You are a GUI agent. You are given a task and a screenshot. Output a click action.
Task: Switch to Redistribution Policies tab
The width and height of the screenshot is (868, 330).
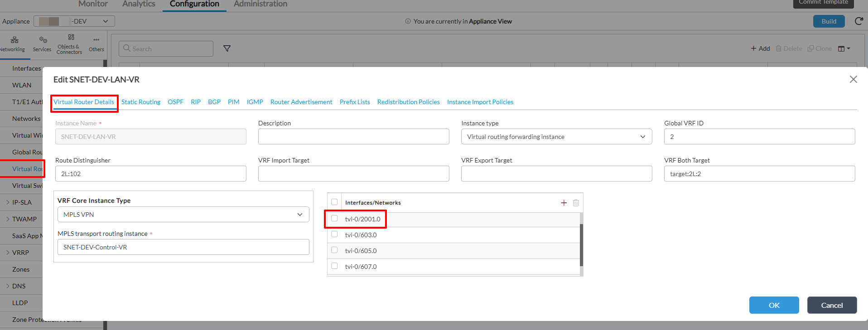[x=409, y=102]
